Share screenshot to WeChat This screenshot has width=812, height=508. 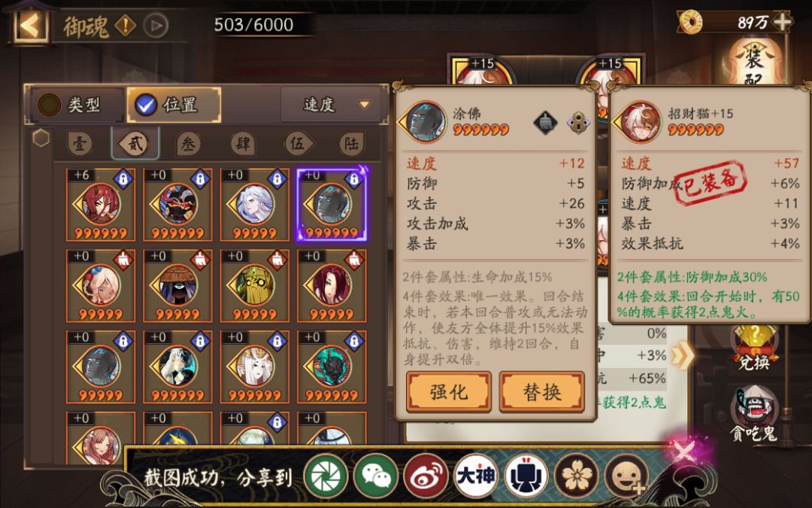point(376,476)
